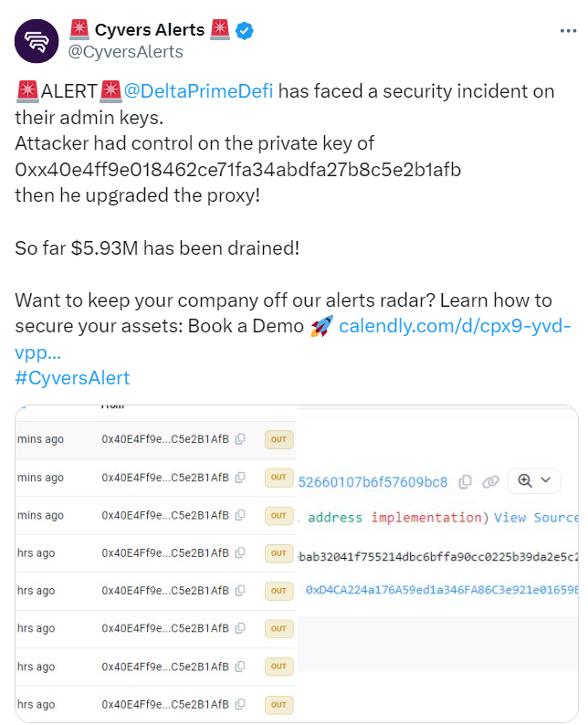Screen dimensions: 588x725
Task: Click the Cyvers Alerts profile avatar
Action: tap(37, 41)
